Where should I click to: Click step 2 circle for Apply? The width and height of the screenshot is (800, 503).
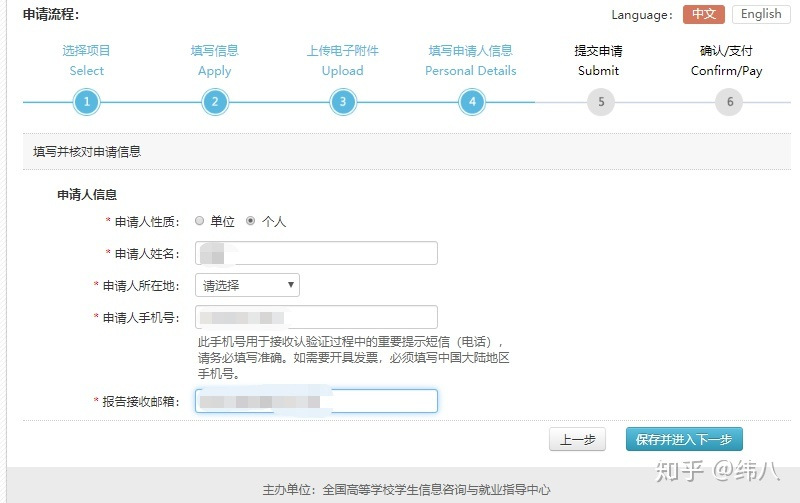[214, 102]
